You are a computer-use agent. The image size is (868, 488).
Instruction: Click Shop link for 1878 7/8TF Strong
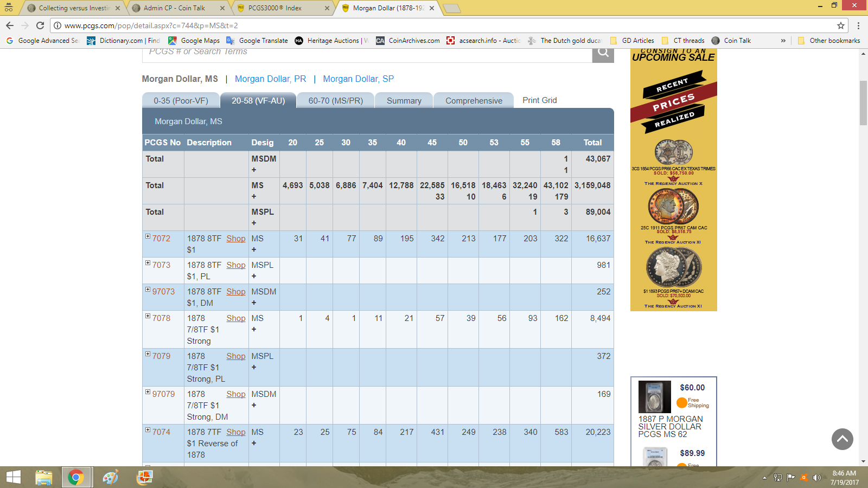click(x=236, y=318)
